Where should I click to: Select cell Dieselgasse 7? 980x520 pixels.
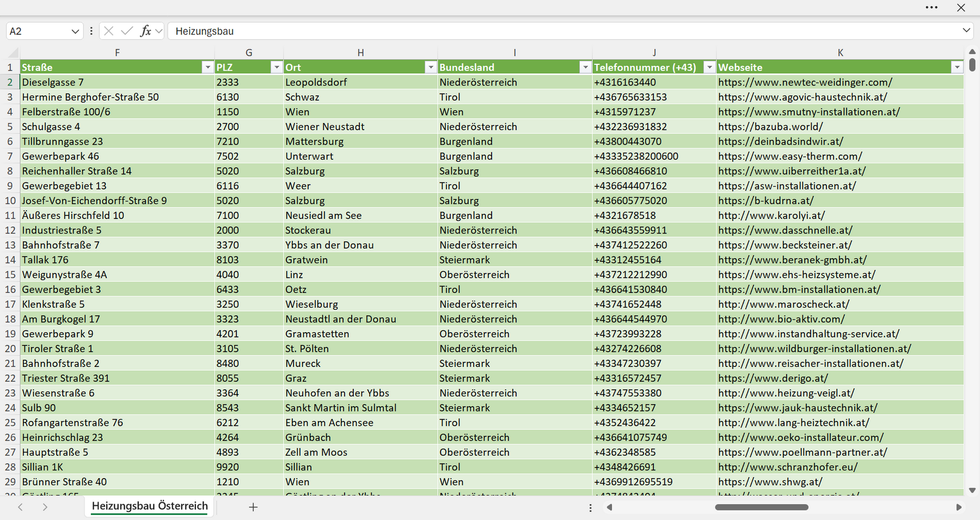(117, 82)
